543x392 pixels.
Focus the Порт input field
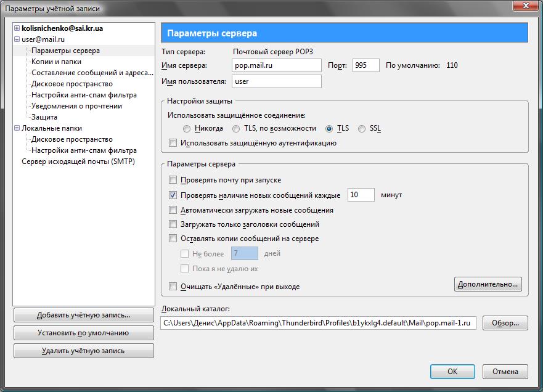(x=365, y=65)
